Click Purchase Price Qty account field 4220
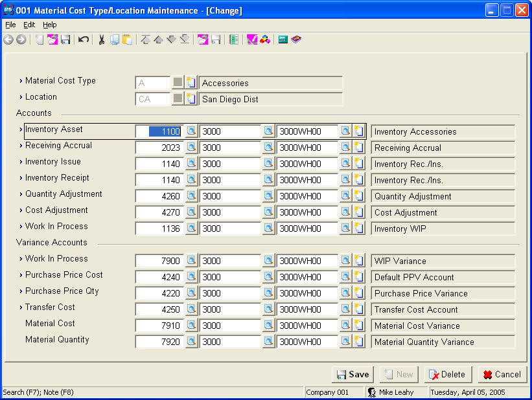Image resolution: width=532 pixels, height=400 pixels. coord(160,293)
